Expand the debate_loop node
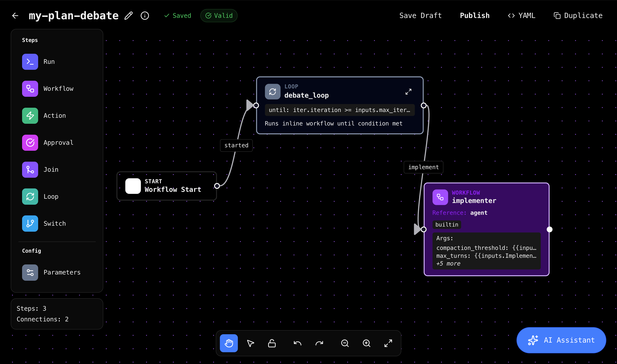Image resolution: width=617 pixels, height=364 pixels. [x=408, y=92]
